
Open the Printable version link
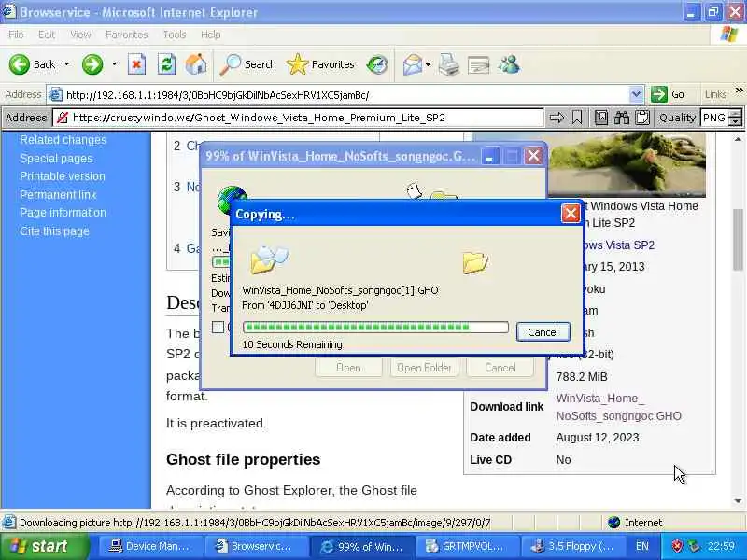point(63,176)
